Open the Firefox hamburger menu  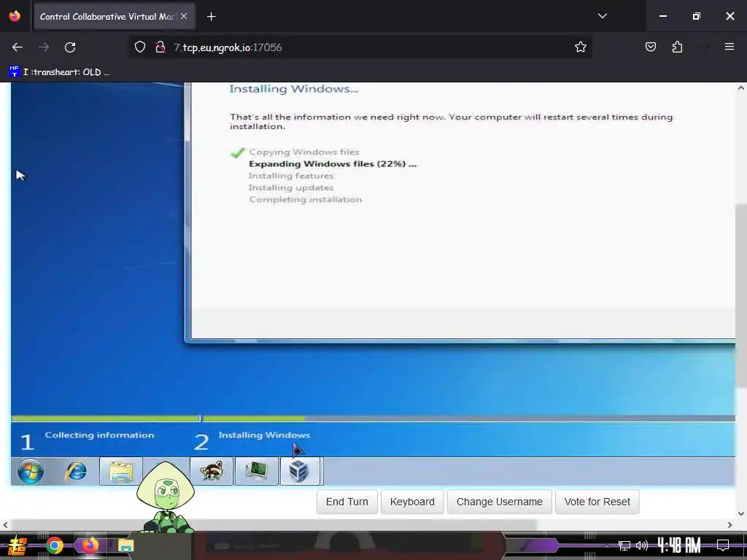(729, 47)
